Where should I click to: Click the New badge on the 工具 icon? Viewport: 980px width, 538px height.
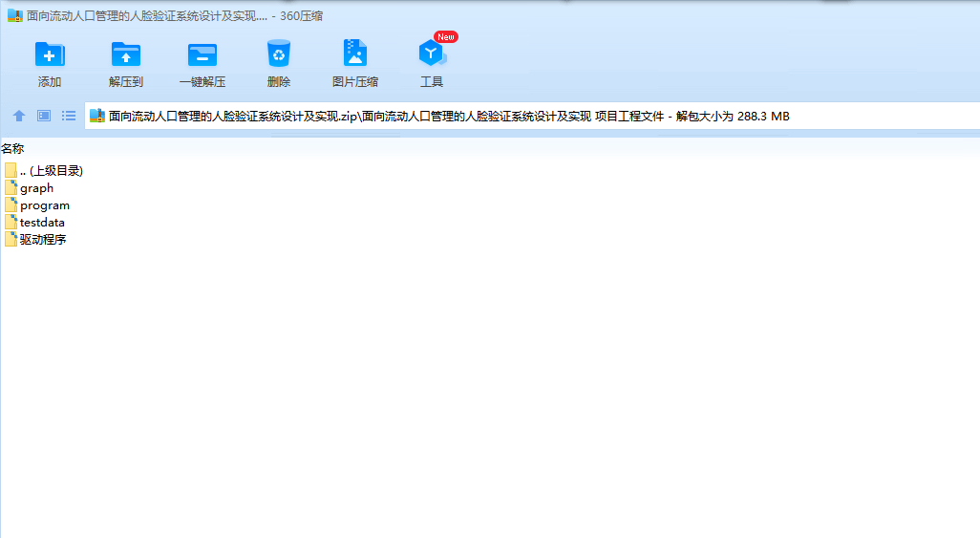(x=446, y=37)
